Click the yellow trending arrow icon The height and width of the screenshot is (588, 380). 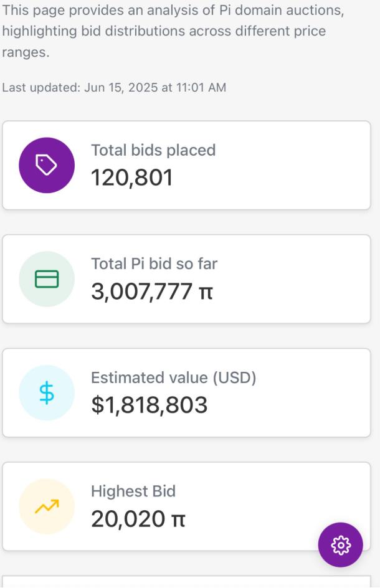click(x=47, y=506)
